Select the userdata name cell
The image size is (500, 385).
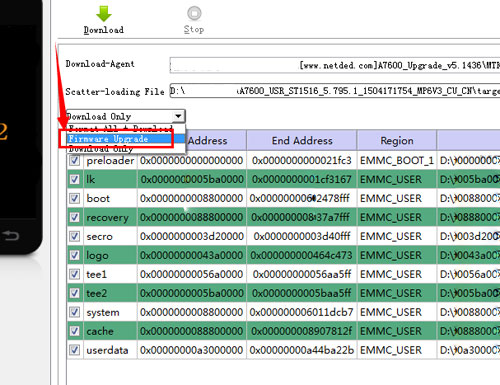point(110,350)
